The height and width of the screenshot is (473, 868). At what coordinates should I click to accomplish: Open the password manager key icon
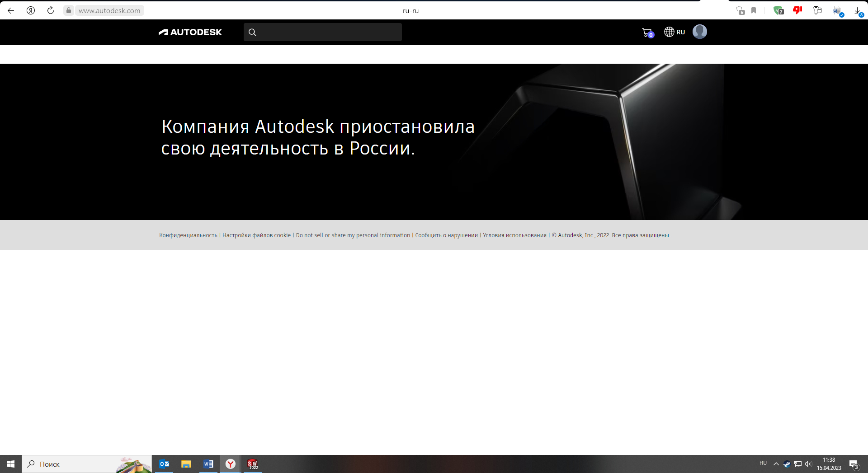817,10
